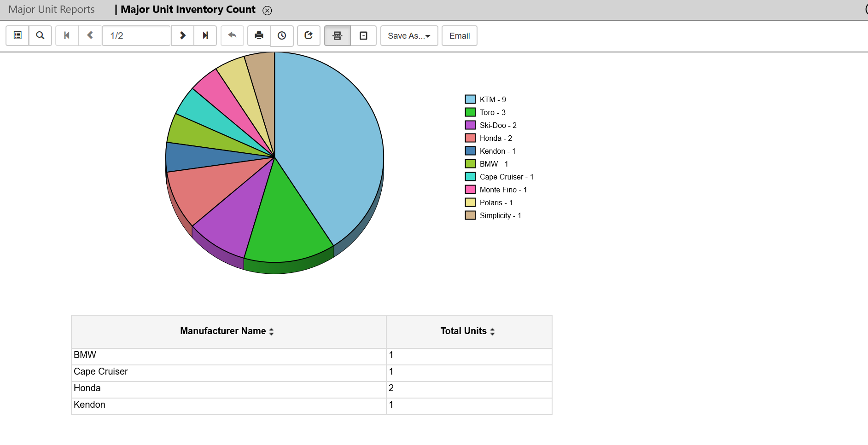Print the report using printer icon
This screenshot has width=868, height=445.
(x=259, y=35)
